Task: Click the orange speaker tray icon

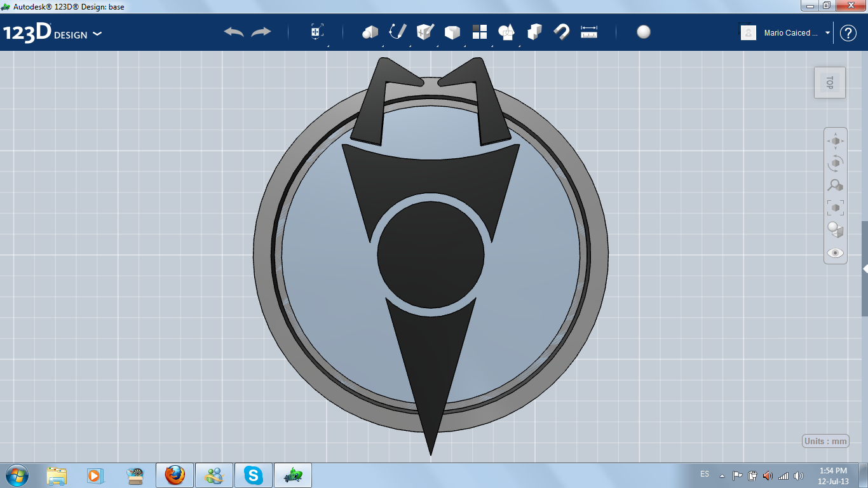Action: click(x=768, y=475)
